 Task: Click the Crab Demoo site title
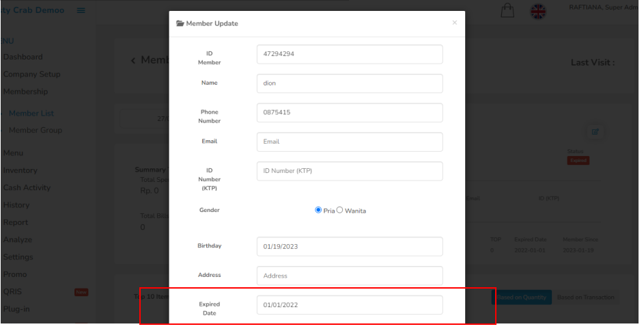pos(33,10)
